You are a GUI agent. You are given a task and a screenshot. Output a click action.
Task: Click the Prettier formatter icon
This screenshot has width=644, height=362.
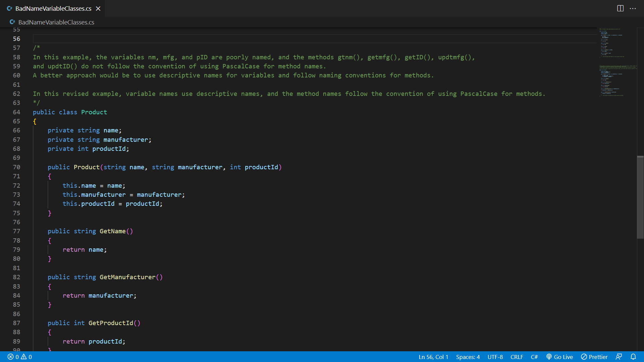click(584, 357)
